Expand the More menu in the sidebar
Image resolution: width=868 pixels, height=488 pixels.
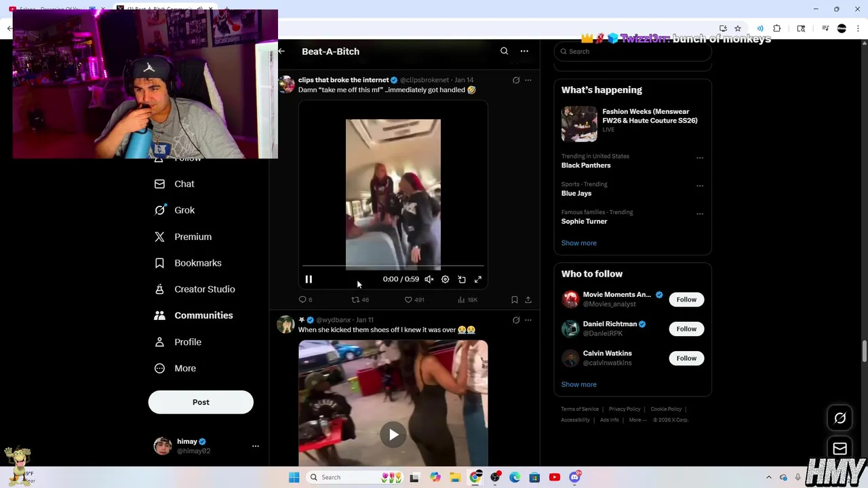(x=175, y=368)
